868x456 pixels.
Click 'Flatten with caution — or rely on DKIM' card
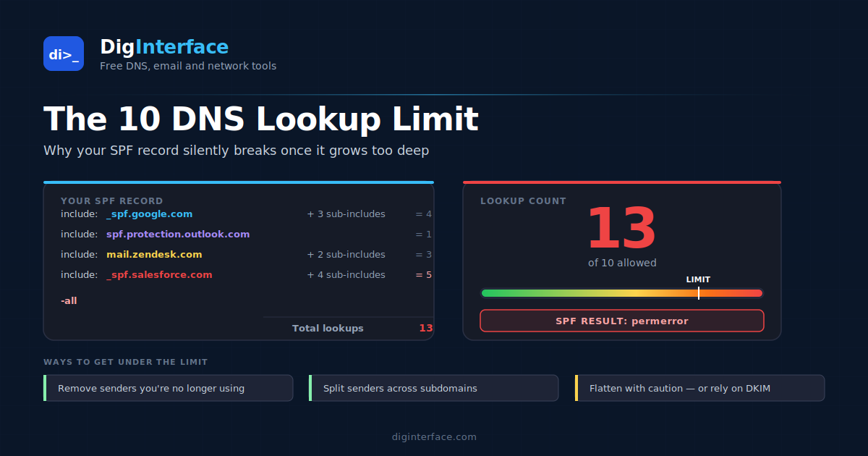(x=699, y=388)
